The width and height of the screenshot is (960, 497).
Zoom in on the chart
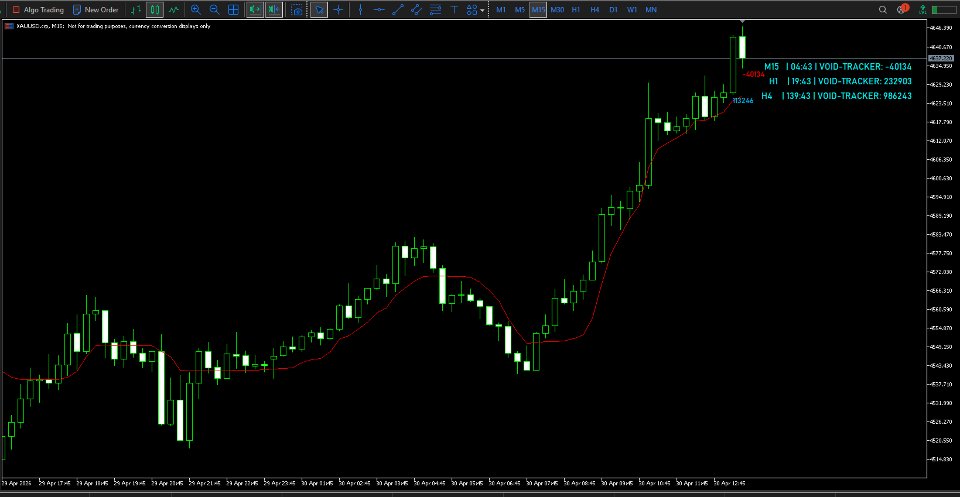coord(195,10)
